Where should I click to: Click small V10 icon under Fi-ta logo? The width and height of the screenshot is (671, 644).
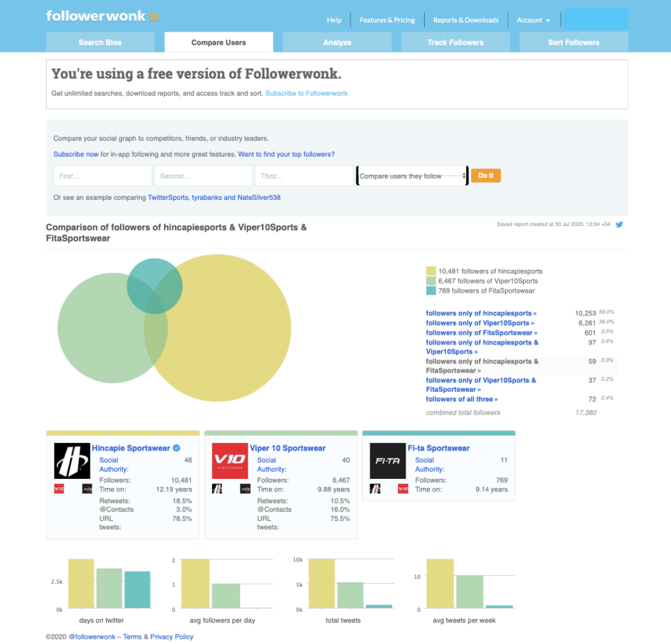[x=403, y=489]
